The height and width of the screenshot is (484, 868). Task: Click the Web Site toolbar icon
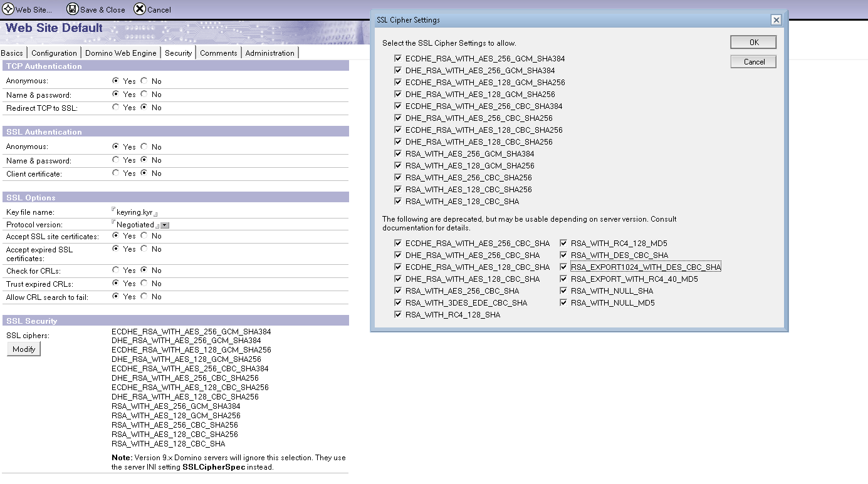(9, 9)
